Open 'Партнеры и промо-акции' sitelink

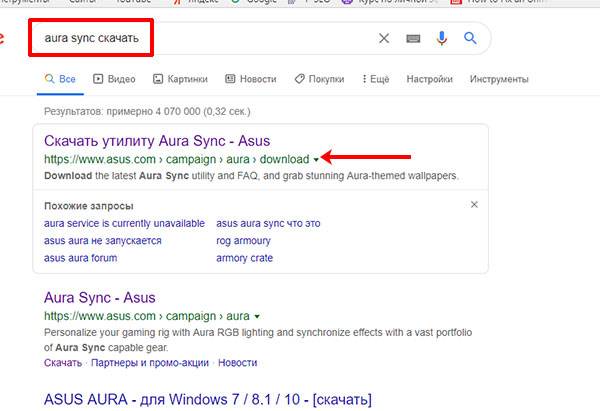click(150, 363)
